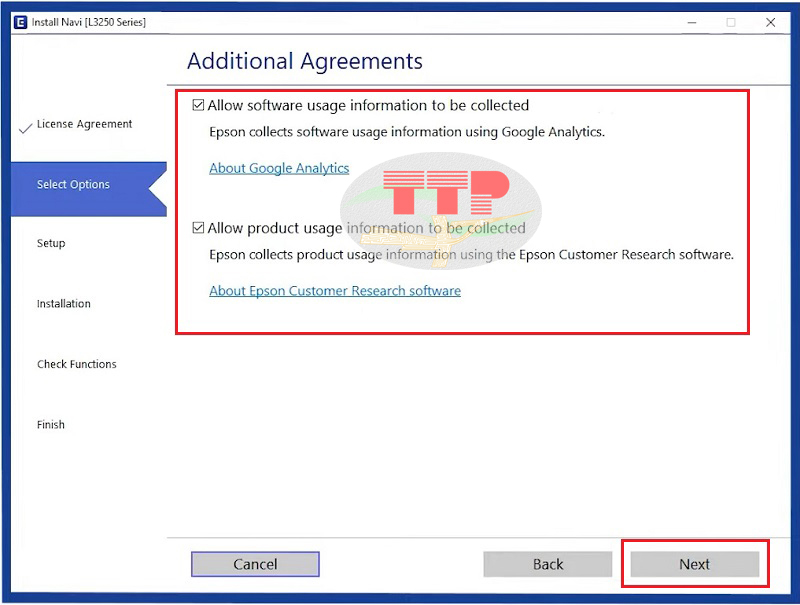The width and height of the screenshot is (800, 605).
Task: Click the Additional Agreements heading
Action: tap(305, 61)
